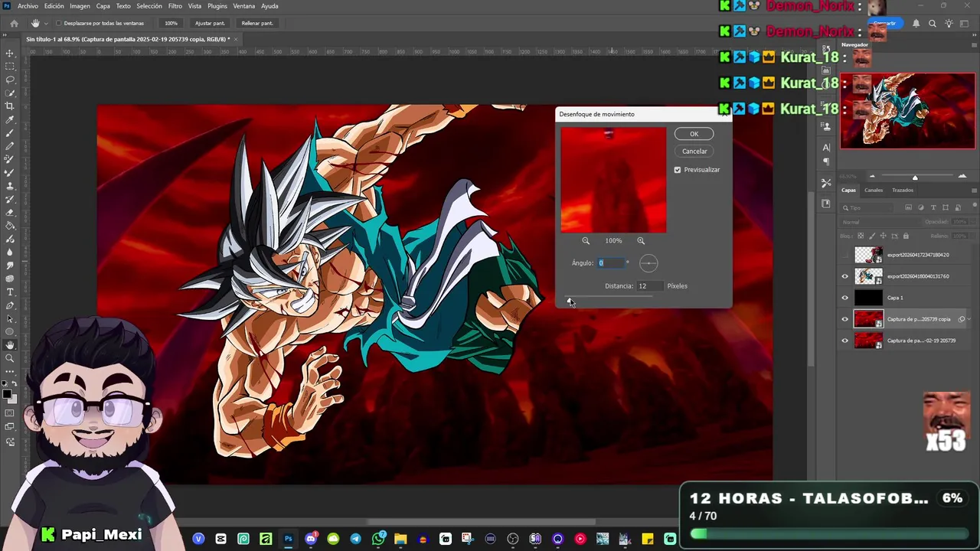The image size is (980, 551).
Task: Filter layers by pixel image type
Action: click(909, 207)
